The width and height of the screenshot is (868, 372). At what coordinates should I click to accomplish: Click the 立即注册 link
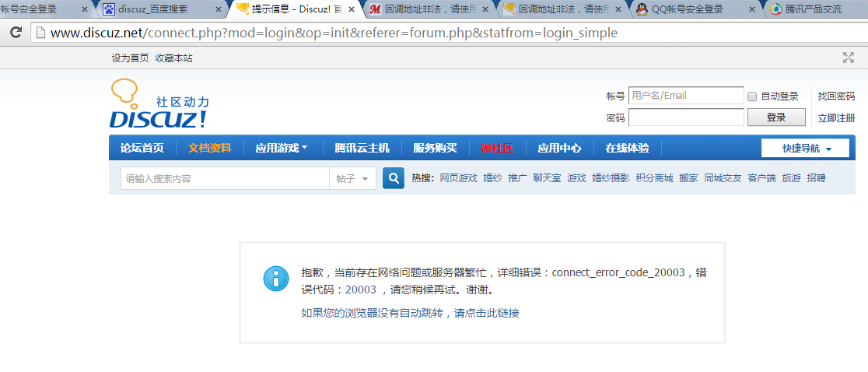click(x=836, y=118)
